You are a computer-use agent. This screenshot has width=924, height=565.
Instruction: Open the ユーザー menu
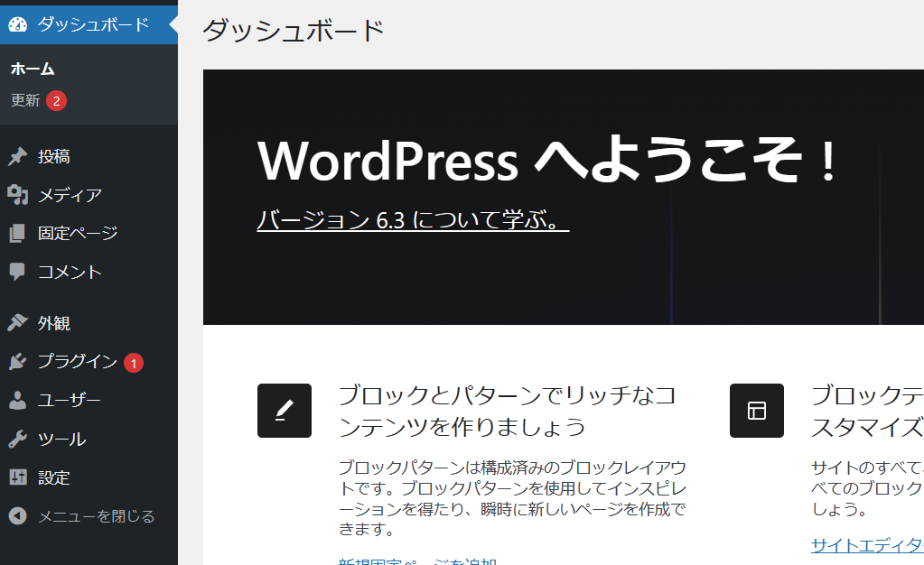(89, 400)
